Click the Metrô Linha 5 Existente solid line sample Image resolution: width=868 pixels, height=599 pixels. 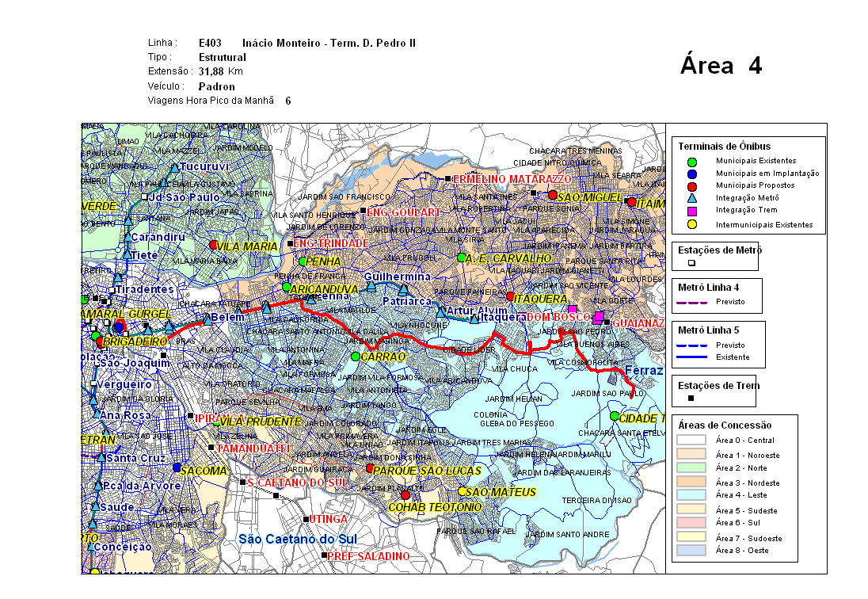click(x=692, y=357)
